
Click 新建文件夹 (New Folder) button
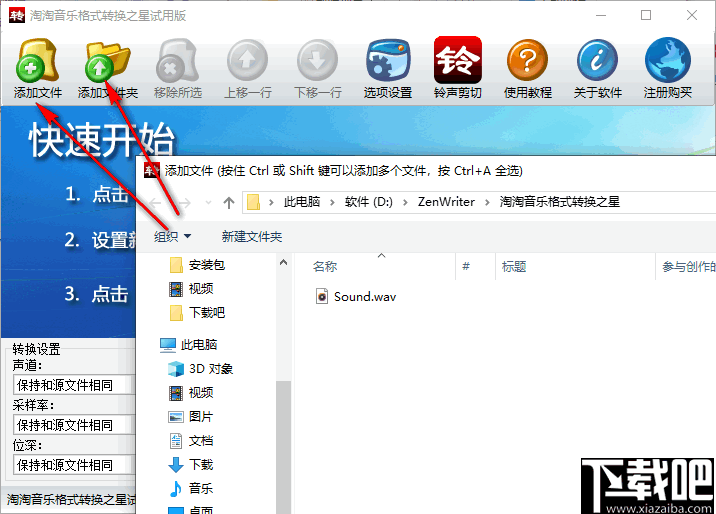coord(252,236)
